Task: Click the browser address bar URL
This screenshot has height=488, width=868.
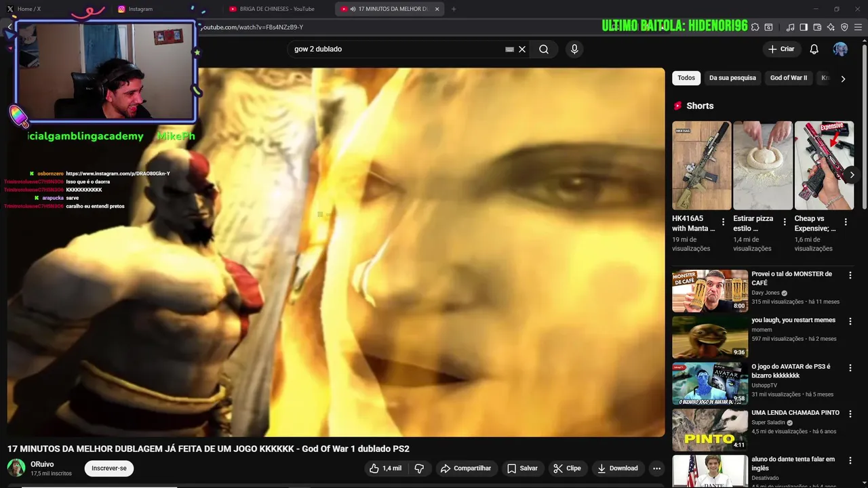Action: click(x=251, y=27)
